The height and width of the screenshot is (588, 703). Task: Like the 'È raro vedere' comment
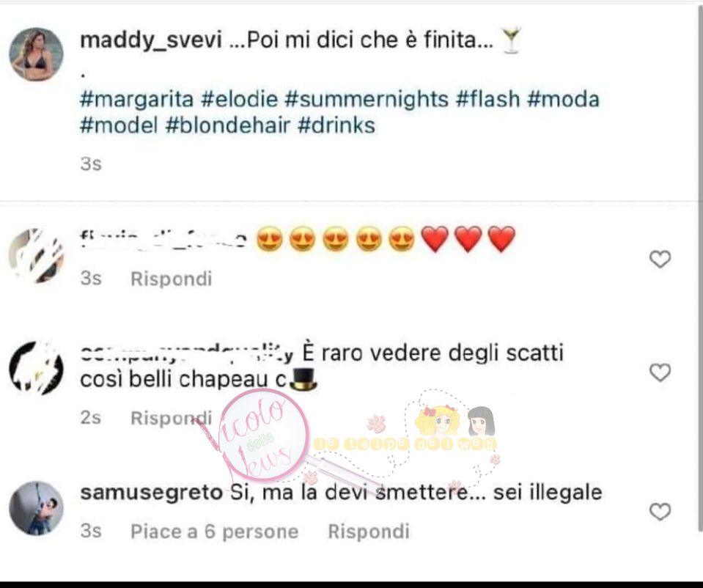pos(660,372)
